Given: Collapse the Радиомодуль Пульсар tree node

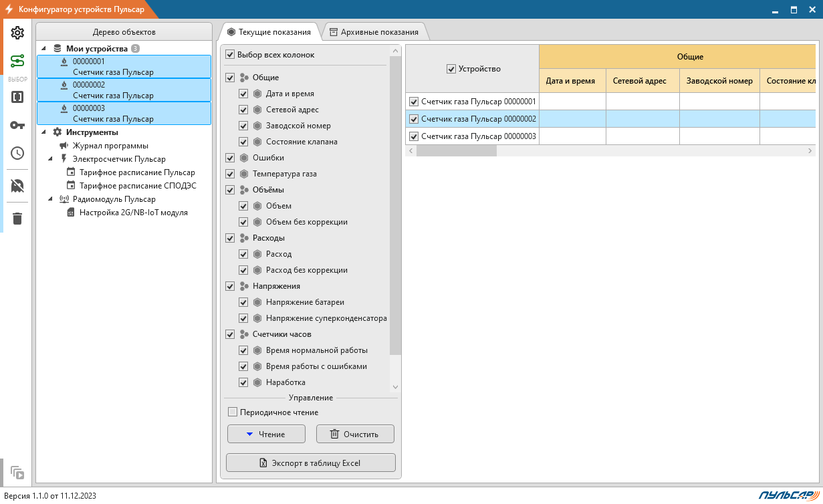Looking at the screenshot, I should (51, 199).
